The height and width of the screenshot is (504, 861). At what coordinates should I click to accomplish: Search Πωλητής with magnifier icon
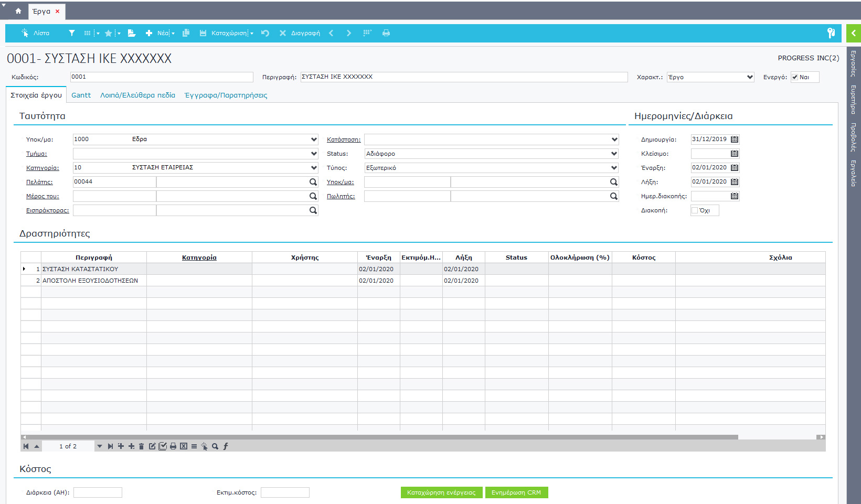[x=614, y=196]
